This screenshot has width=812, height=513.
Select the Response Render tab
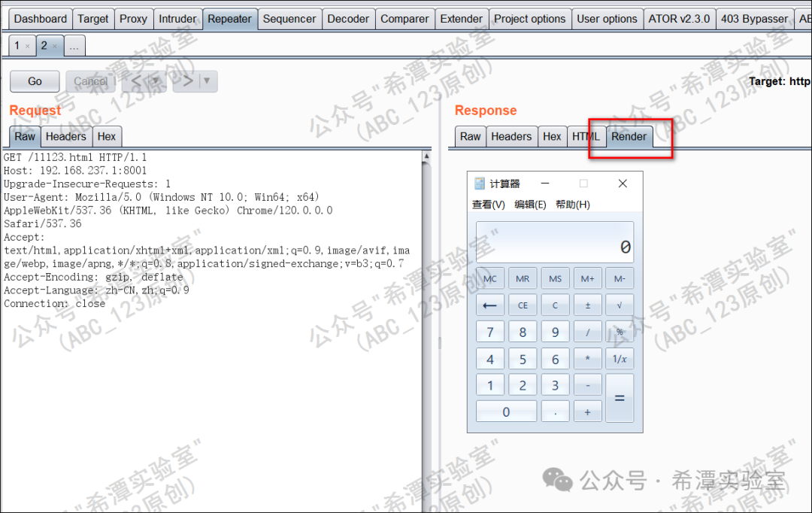tap(629, 137)
